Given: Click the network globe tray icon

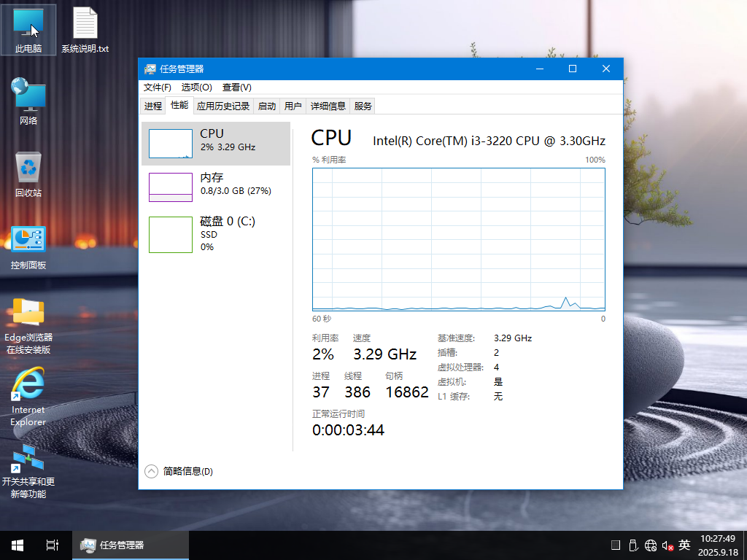Looking at the screenshot, I should pyautogui.click(x=650, y=545).
